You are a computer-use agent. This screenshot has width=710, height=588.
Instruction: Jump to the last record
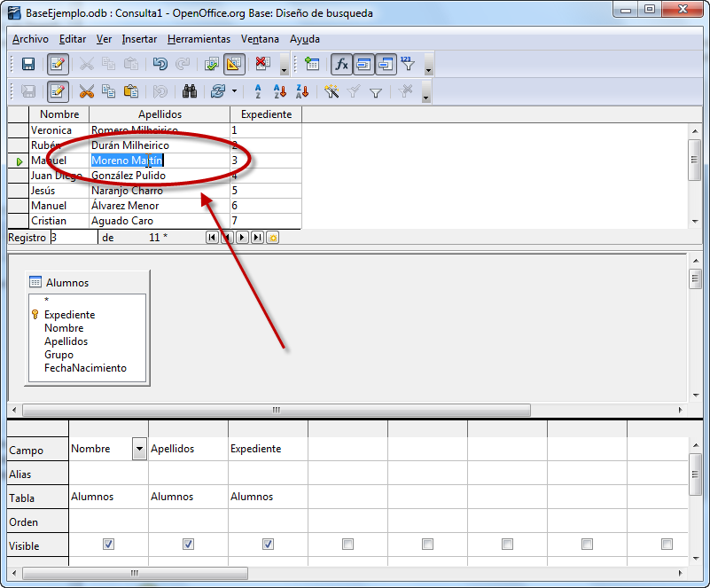[258, 238]
